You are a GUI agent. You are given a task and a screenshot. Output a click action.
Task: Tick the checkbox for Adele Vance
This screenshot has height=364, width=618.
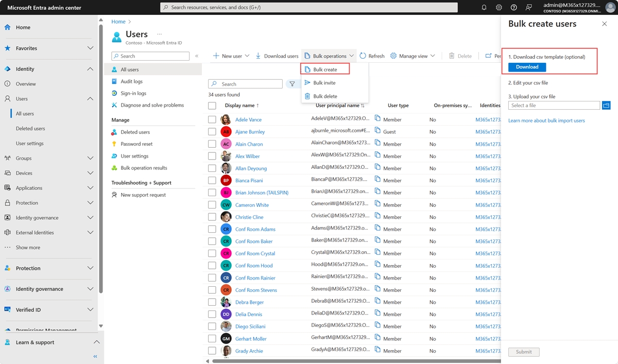(212, 119)
